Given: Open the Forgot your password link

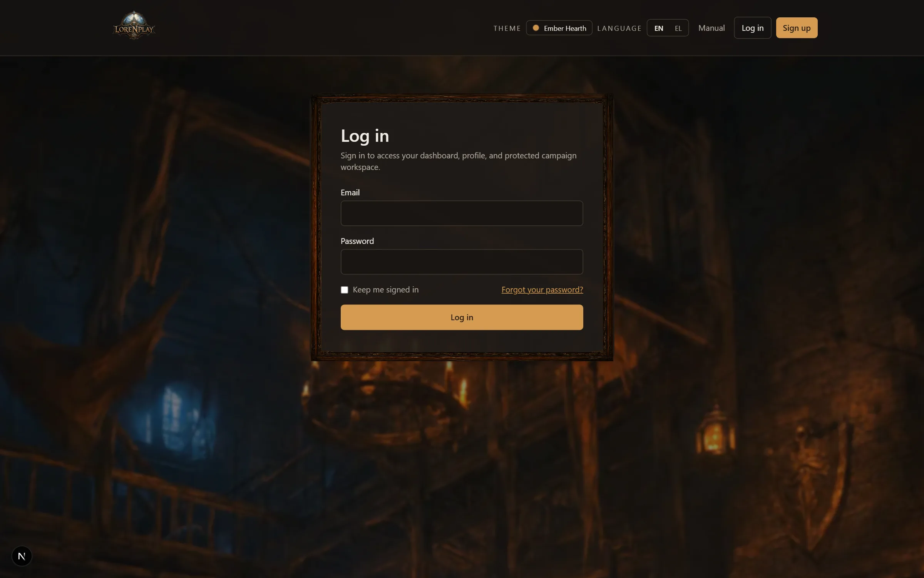Looking at the screenshot, I should [x=542, y=289].
